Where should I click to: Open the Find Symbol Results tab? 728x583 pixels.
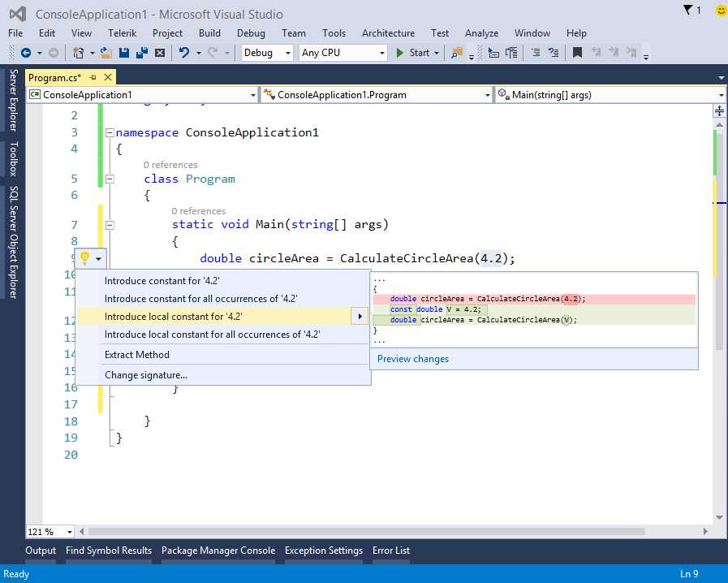109,551
